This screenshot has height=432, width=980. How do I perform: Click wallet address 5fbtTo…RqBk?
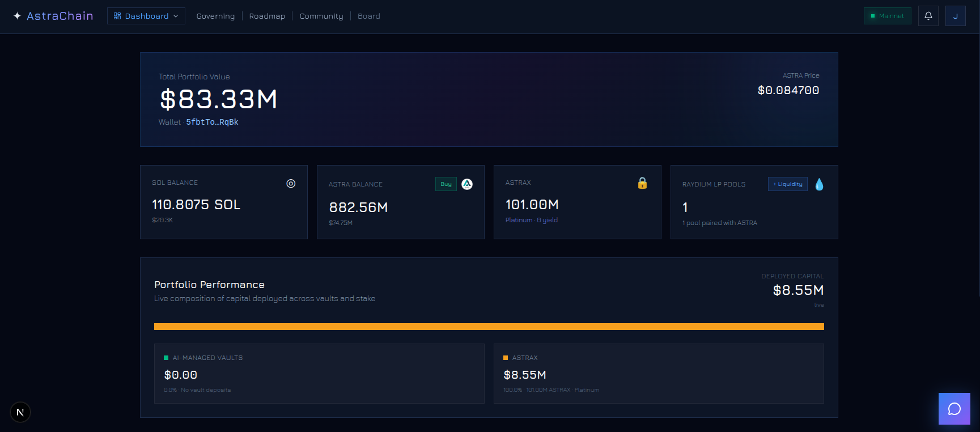pos(212,122)
